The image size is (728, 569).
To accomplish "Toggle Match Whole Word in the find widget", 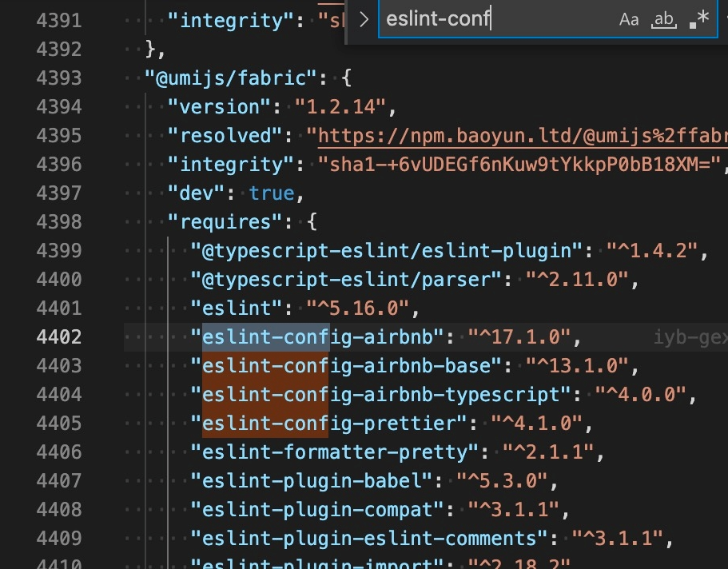I will tap(663, 19).
